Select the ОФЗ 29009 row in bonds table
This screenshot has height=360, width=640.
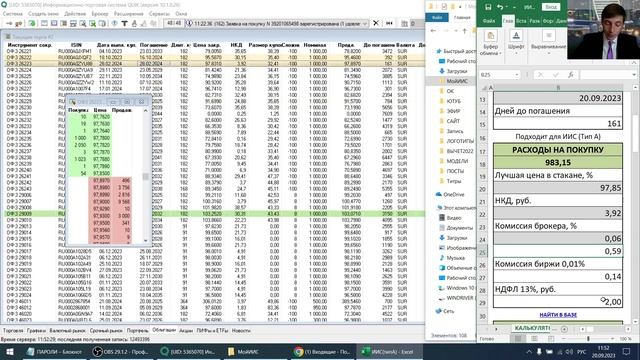coord(214,213)
